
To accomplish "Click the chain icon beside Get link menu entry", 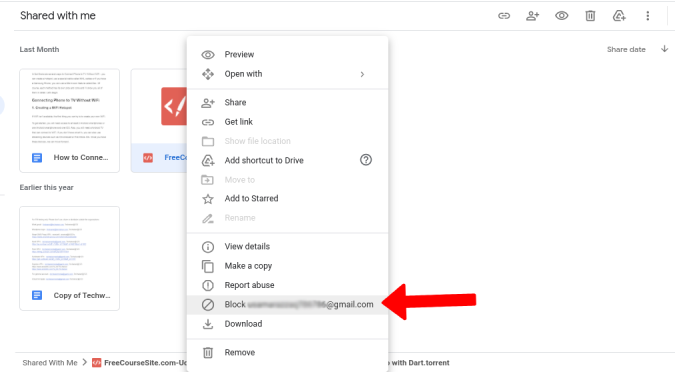I will pos(208,122).
